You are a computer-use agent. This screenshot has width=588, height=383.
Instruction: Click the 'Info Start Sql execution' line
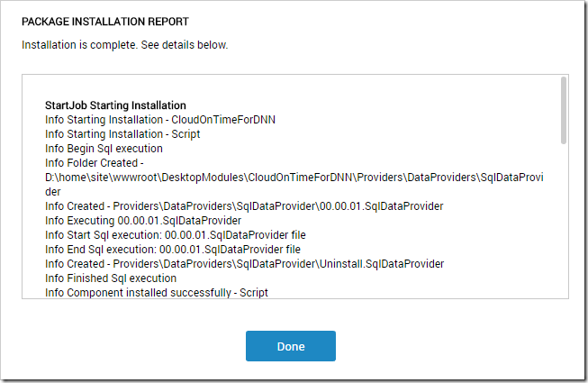click(176, 235)
